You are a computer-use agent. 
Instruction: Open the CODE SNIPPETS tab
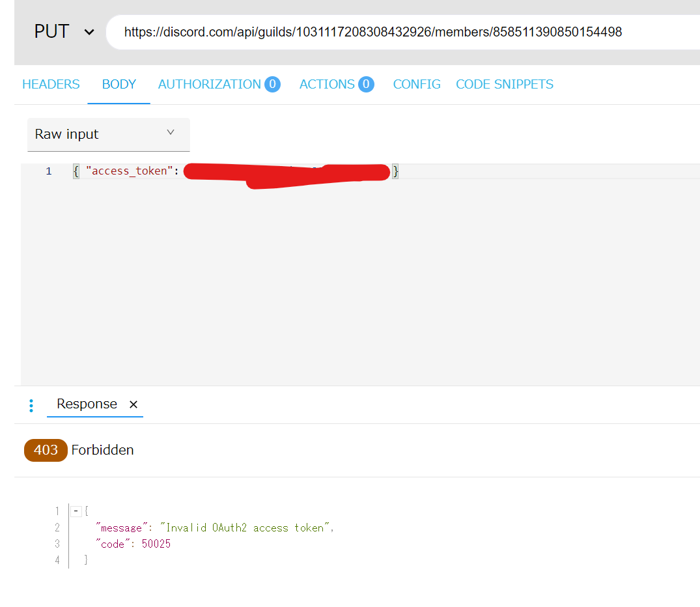(x=505, y=85)
